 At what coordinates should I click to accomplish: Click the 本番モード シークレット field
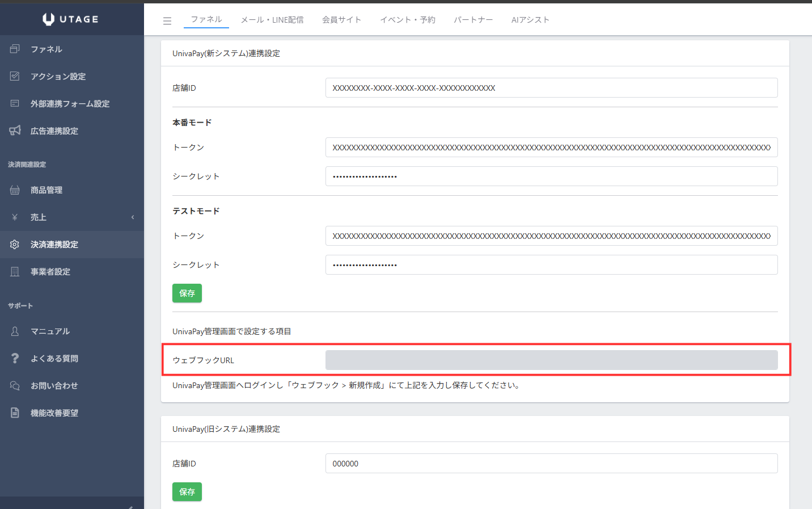(x=551, y=176)
